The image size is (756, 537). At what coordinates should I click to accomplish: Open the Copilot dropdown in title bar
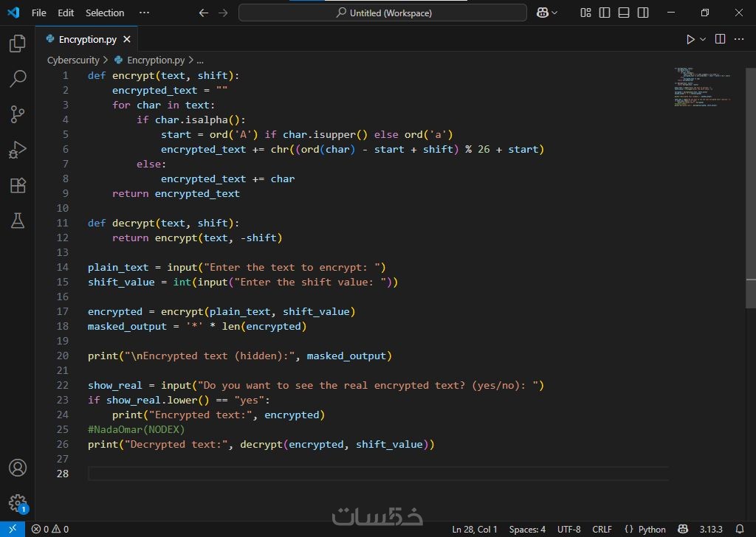pyautogui.click(x=547, y=13)
